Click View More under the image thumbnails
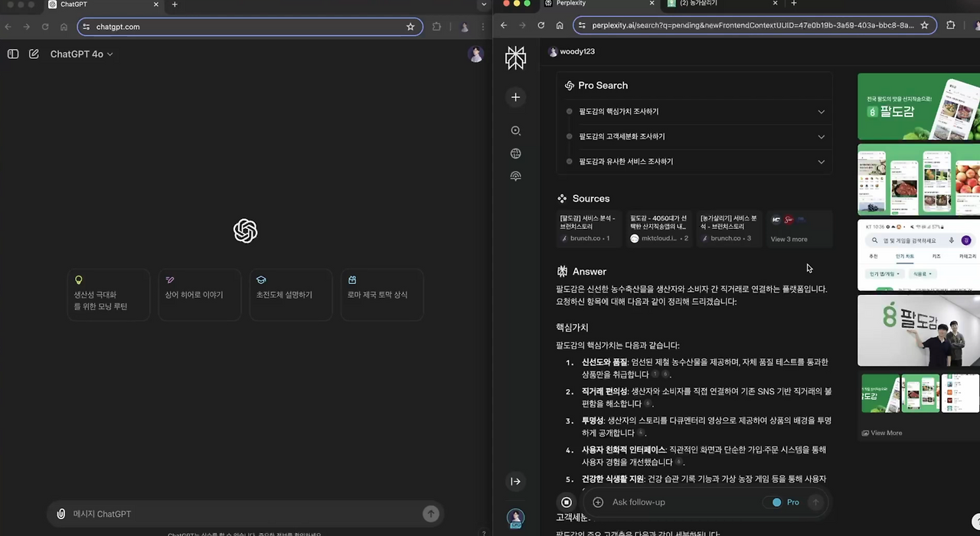This screenshot has width=980, height=536. tap(882, 433)
